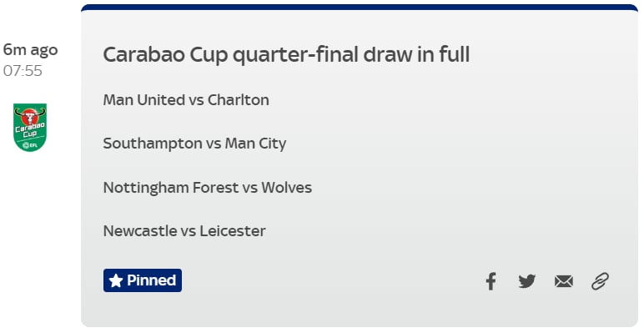
Task: Select the Man United vs Charlton fixture
Action: [186, 100]
